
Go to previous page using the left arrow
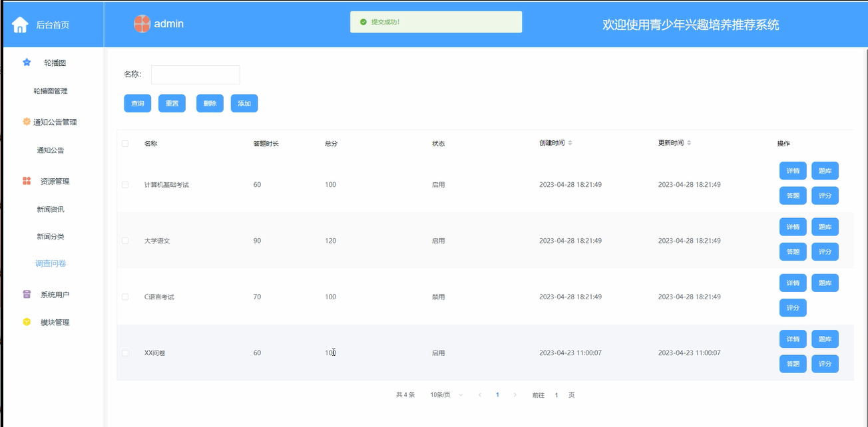(x=480, y=395)
